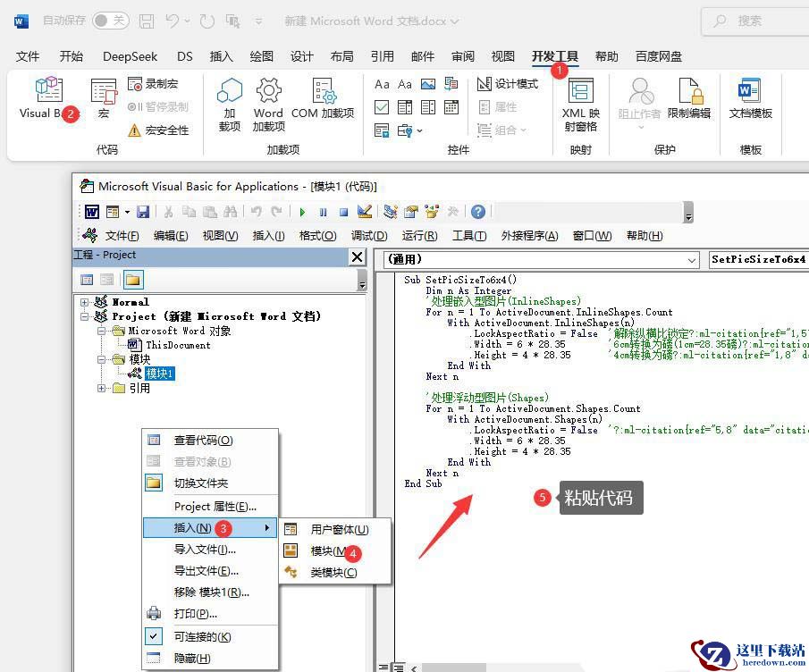Open macro security (宏安全性) settings

click(158, 130)
